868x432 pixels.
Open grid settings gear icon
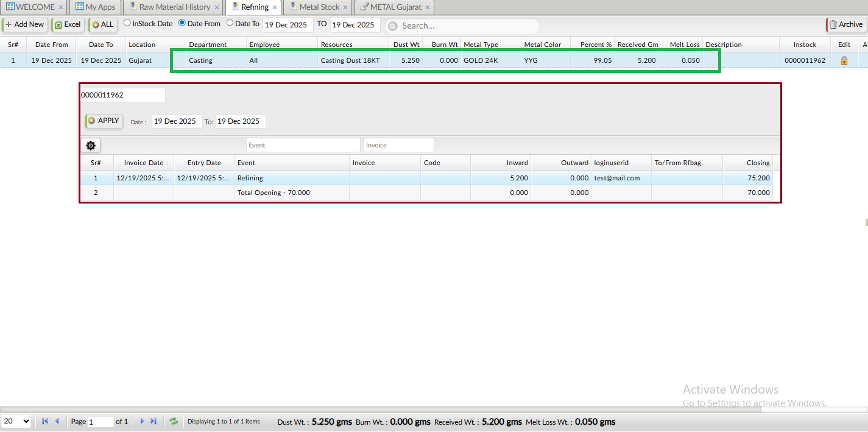pyautogui.click(x=91, y=146)
